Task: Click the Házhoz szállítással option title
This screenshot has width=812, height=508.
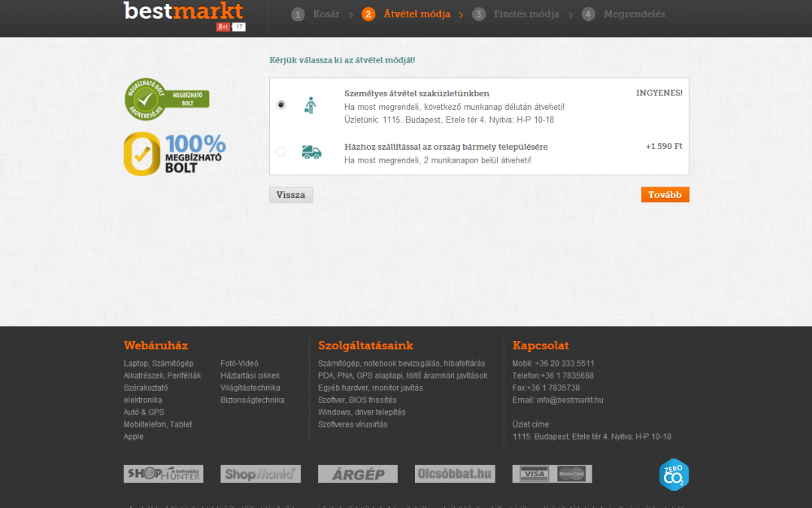Action: click(446, 148)
